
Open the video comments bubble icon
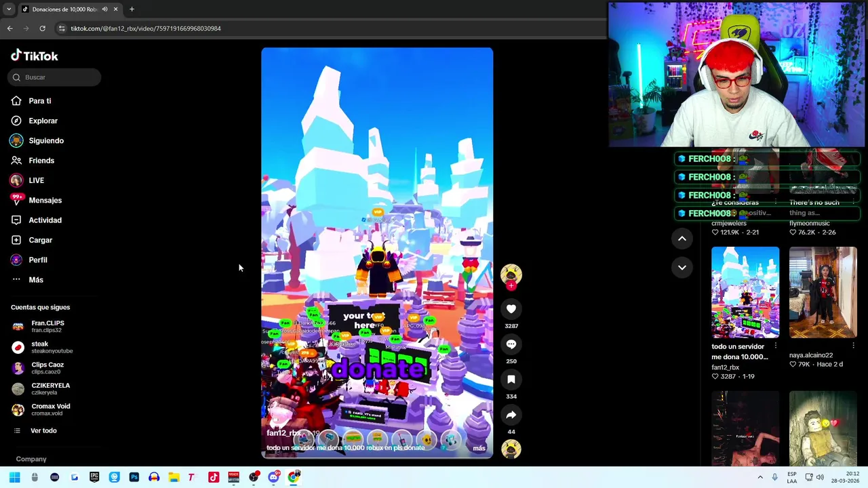pos(511,344)
